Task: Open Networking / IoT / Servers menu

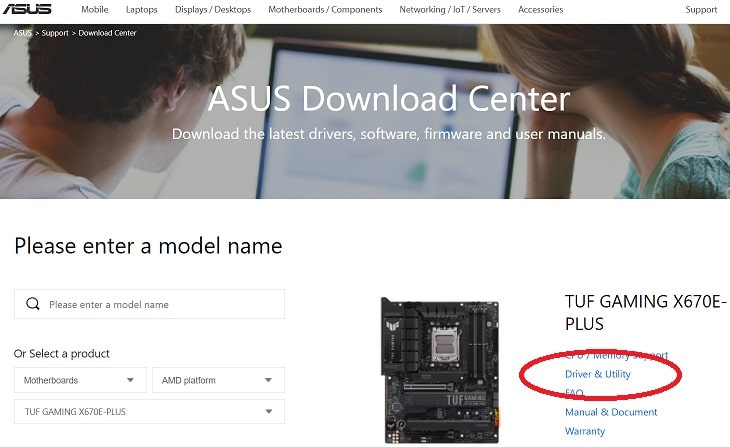Action: [450, 9]
